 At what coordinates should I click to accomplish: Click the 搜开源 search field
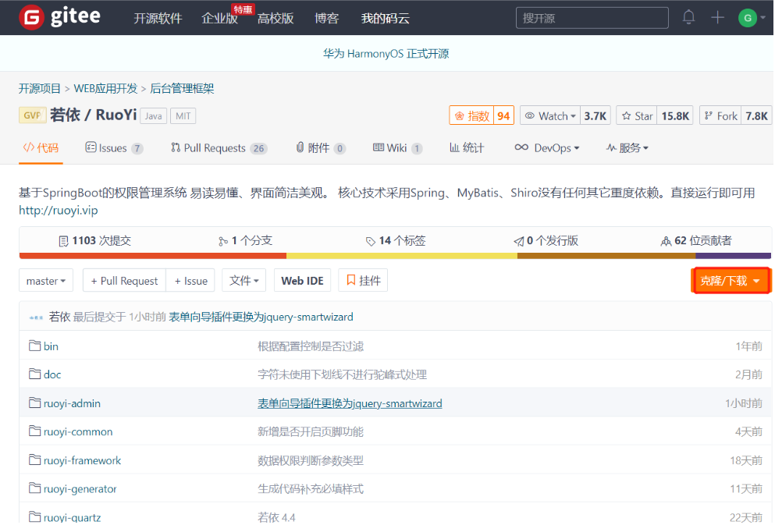[x=592, y=18]
